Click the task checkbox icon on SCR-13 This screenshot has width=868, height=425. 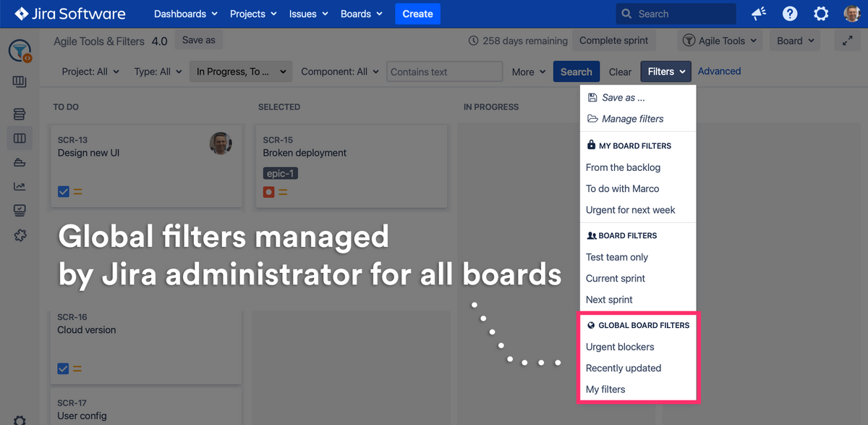point(63,192)
